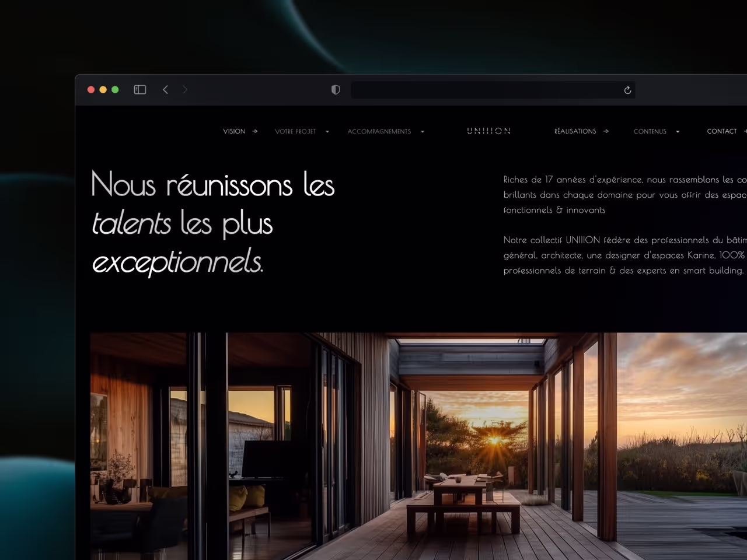Viewport: 747px width, 560px height.
Task: Click the UNIIION logo
Action: 489,131
